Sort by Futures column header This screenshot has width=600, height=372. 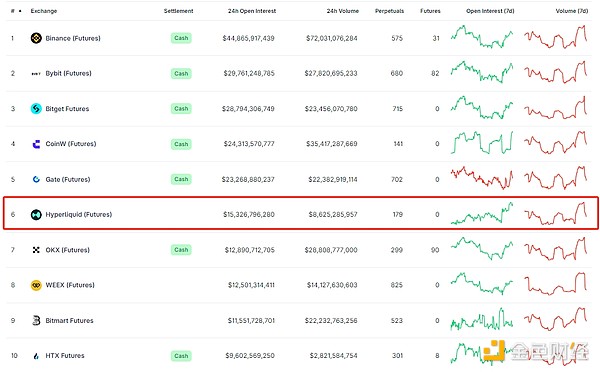(x=430, y=11)
